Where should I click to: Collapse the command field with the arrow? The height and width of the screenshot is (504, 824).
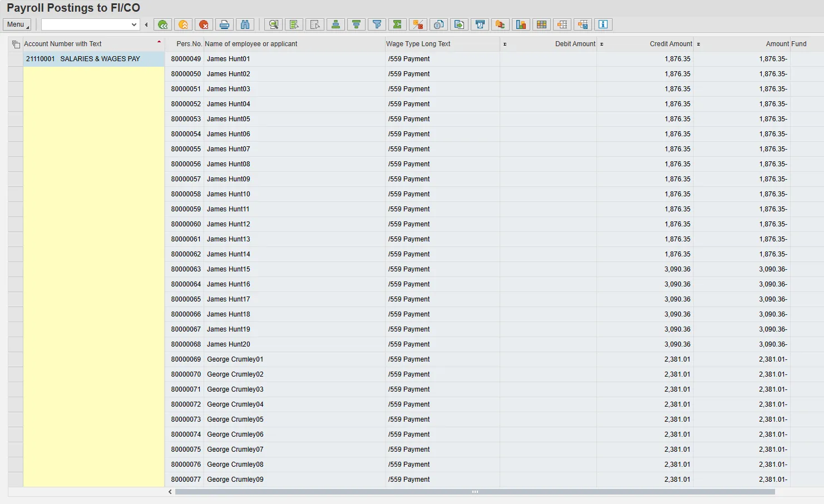click(x=146, y=24)
